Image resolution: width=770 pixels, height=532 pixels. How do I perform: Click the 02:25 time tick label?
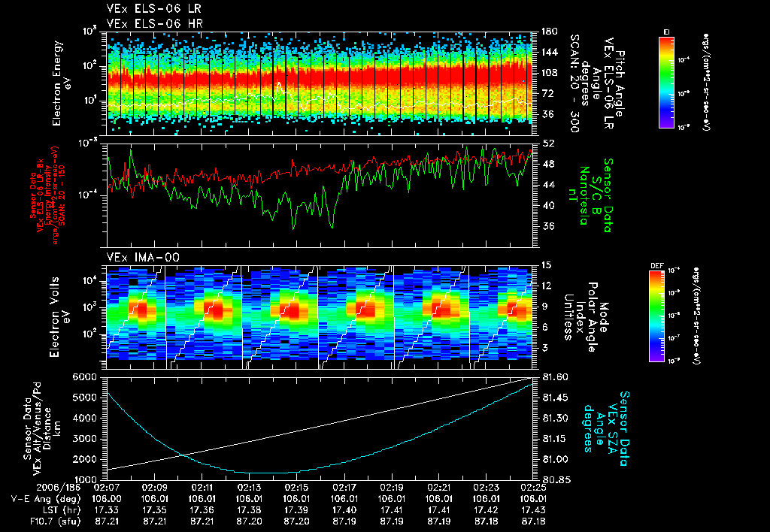tap(533, 488)
